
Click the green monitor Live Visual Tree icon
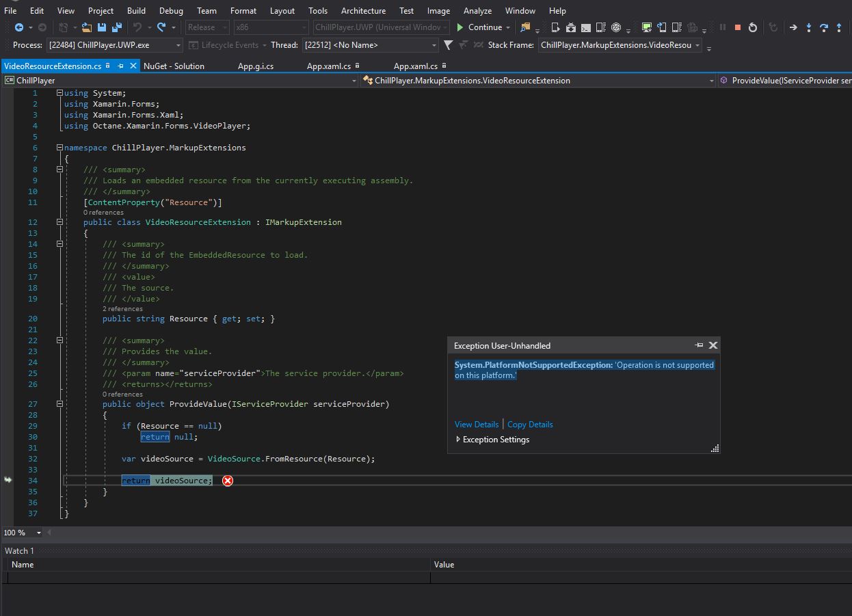646,27
